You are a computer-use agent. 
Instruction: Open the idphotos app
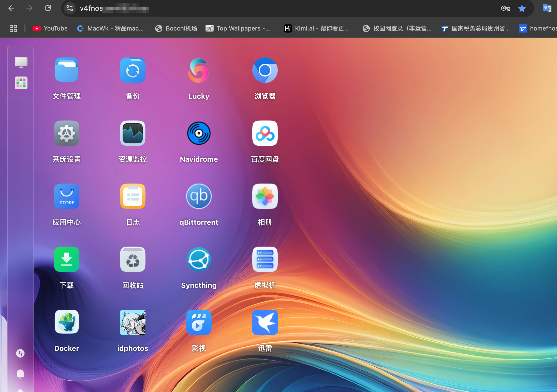pos(133,322)
